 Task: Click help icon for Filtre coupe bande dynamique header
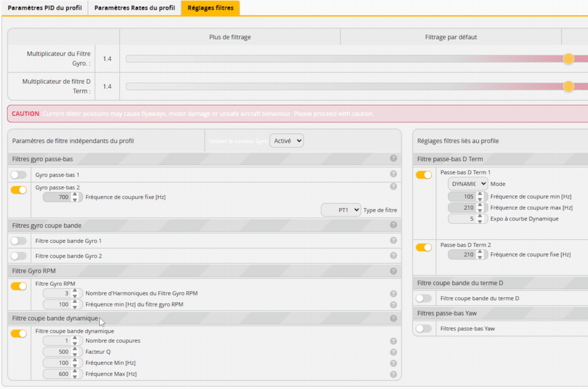tap(394, 318)
